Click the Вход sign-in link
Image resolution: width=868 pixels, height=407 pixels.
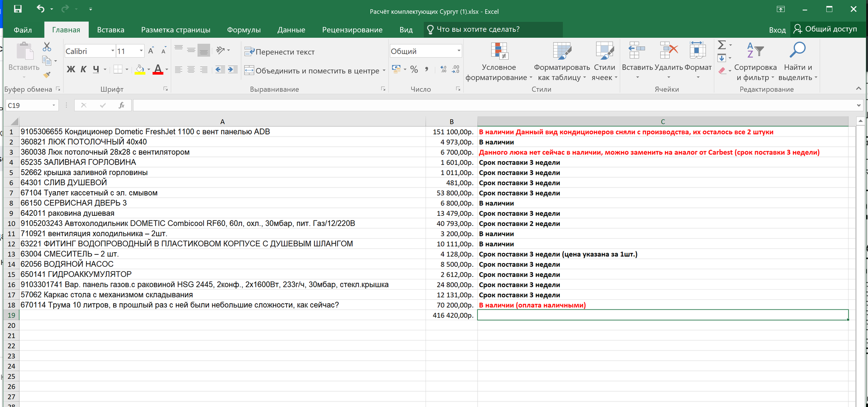coord(777,30)
